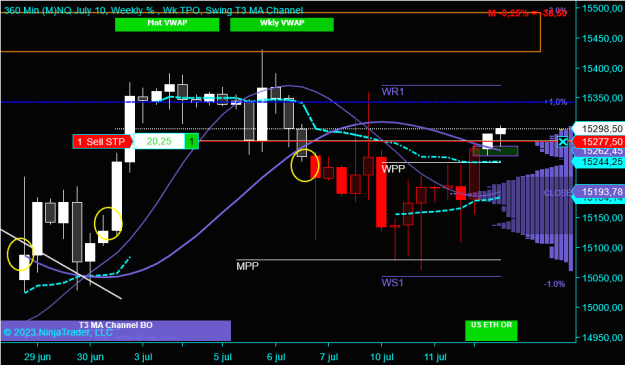This screenshot has width=625, height=365.
Task: Select the 15298,50 price marker
Action: point(599,129)
